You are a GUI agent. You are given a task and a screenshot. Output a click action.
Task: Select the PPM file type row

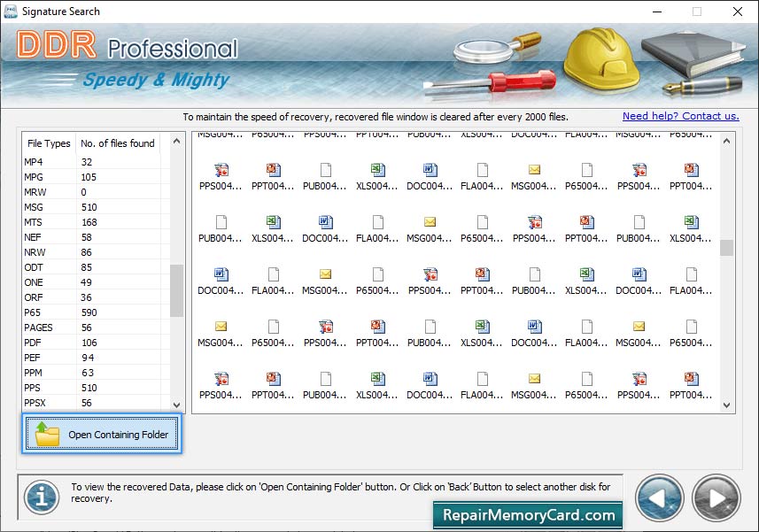96,372
